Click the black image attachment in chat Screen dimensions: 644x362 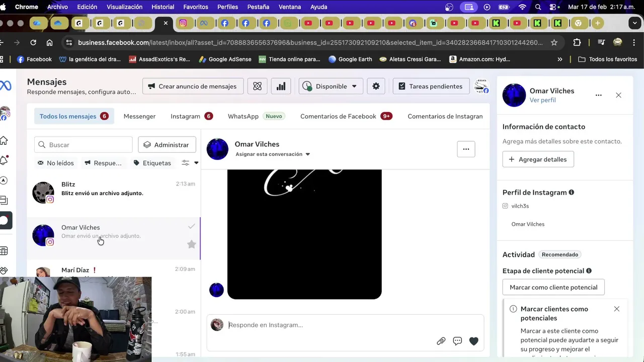[304, 234]
